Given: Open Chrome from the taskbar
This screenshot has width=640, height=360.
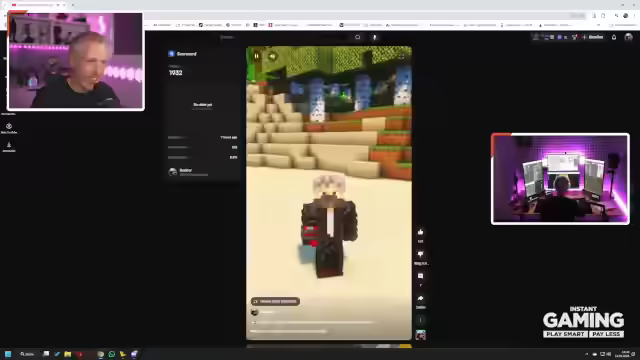Looking at the screenshot, I should (101, 354).
